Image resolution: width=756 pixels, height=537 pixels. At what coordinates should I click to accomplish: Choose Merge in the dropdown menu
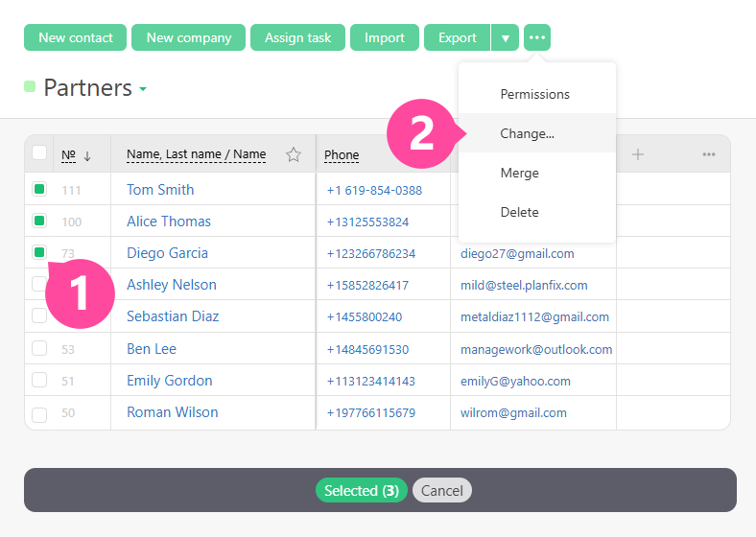point(519,173)
